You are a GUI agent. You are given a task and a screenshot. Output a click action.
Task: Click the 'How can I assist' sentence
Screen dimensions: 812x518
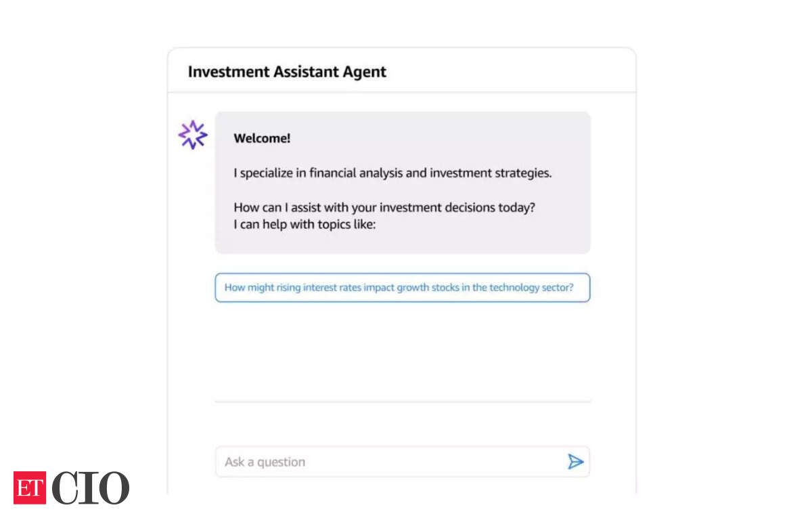pyautogui.click(x=384, y=207)
